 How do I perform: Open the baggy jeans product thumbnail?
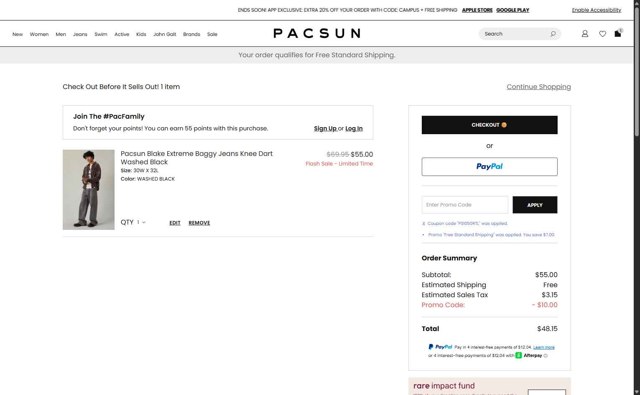click(89, 190)
